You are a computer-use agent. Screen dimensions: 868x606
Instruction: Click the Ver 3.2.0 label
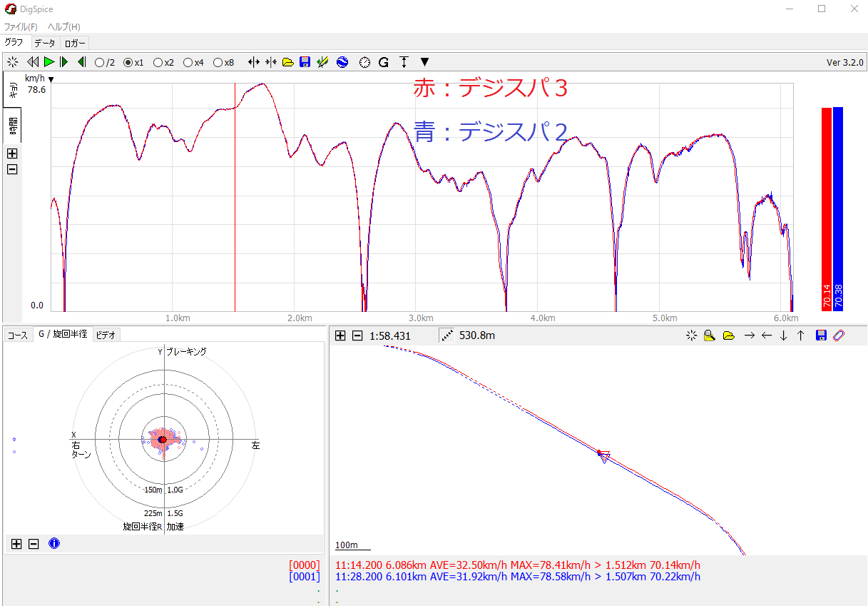(x=845, y=62)
